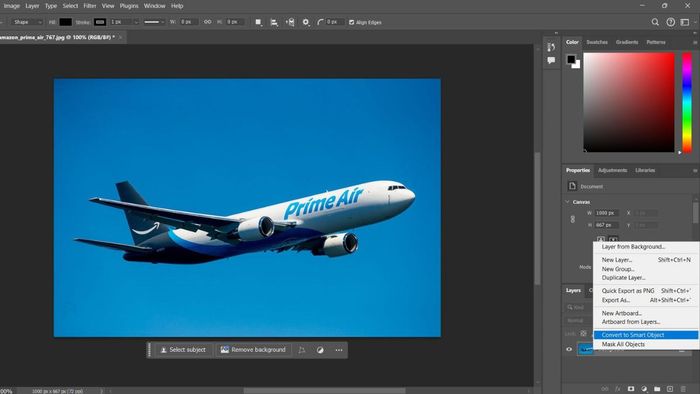Open the Comments panel icon

[551, 60]
